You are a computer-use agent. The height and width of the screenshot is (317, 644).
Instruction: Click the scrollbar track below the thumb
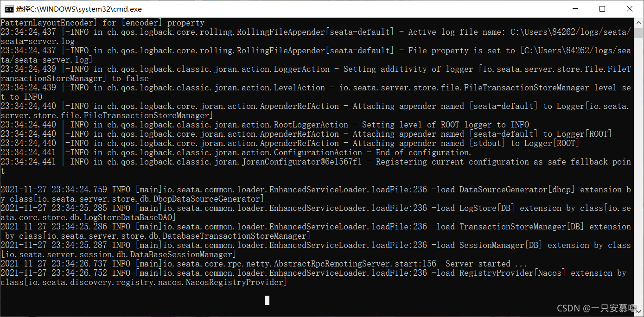(x=639, y=185)
